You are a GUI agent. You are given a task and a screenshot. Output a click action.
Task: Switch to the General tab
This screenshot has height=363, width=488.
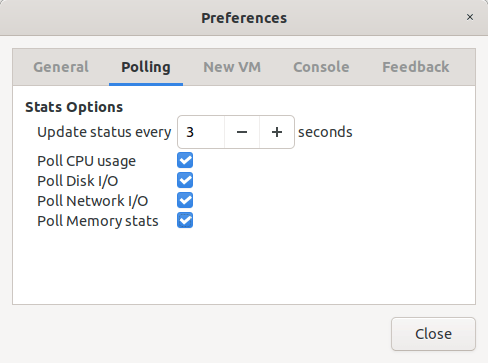61,67
